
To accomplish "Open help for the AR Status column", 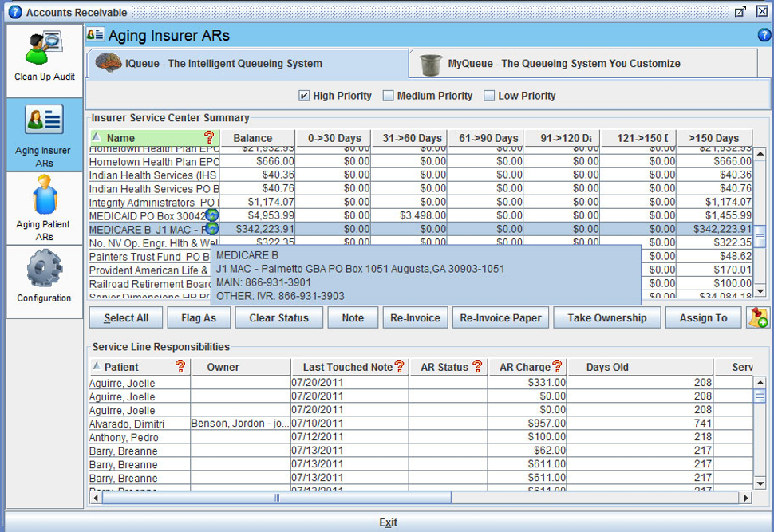I will 476,367.
